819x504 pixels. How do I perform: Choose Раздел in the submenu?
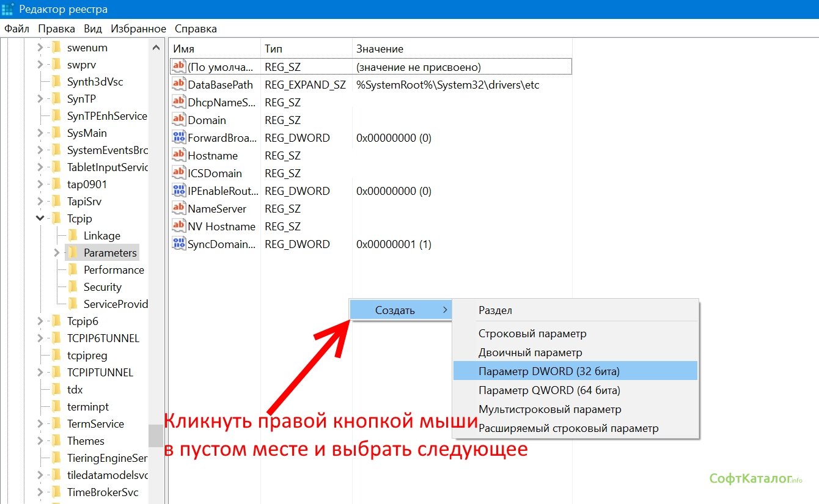pos(575,310)
